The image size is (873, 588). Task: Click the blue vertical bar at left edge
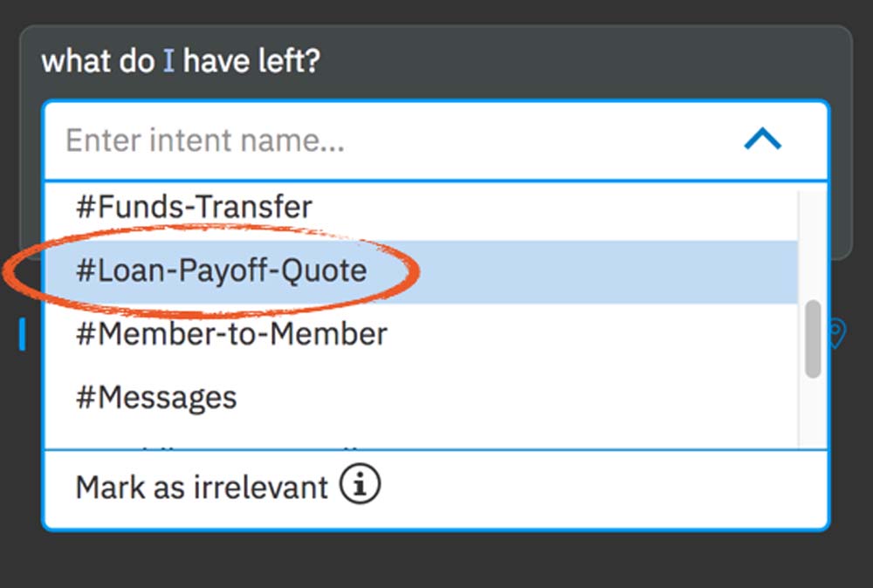coord(23,334)
